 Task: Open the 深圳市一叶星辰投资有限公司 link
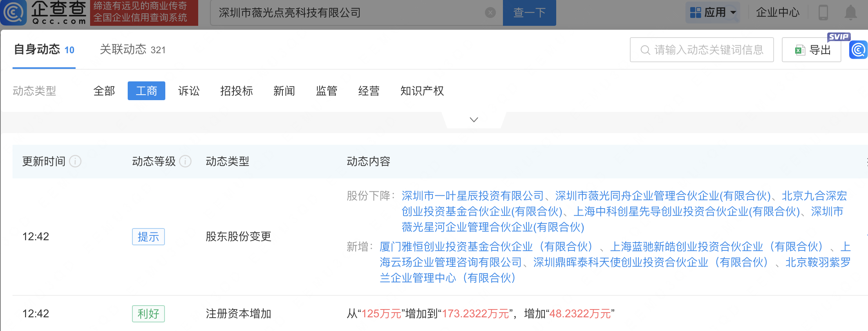pos(473,196)
